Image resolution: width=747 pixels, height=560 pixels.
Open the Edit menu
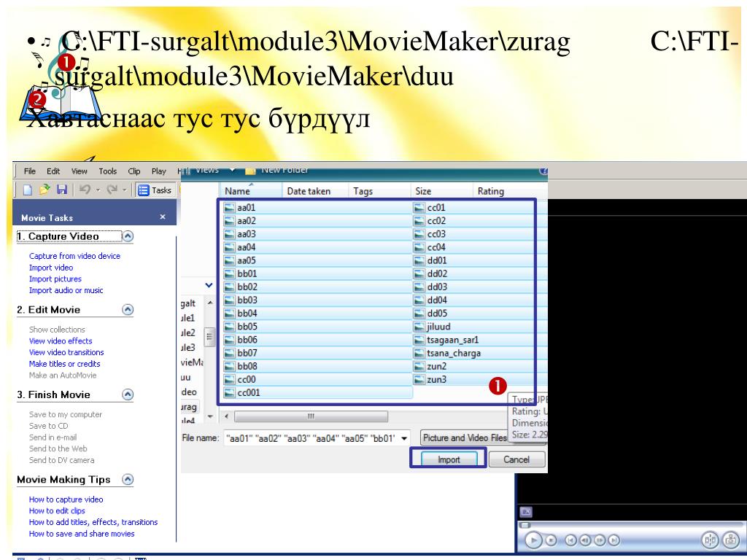tap(53, 171)
